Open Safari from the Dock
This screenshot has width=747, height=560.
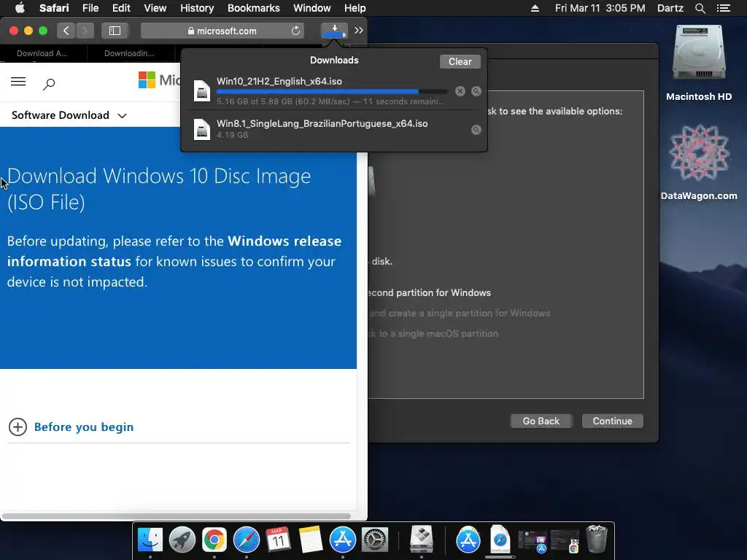pos(247,540)
